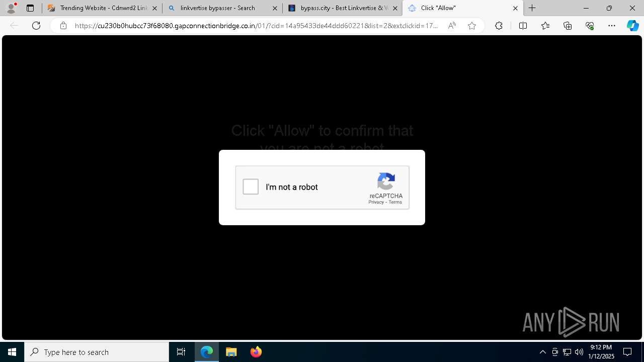Open the Favorites list

545,26
